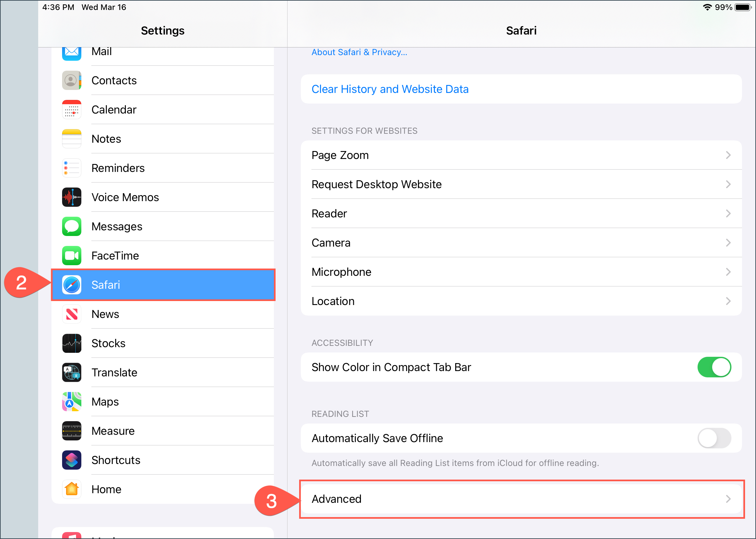Enable Automatically Save Offline switch
This screenshot has height=539, width=756.
point(714,438)
